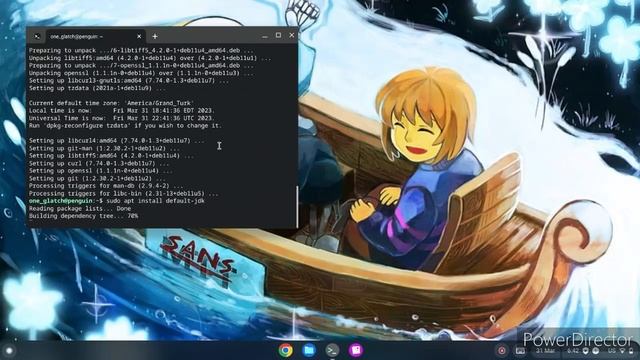The image size is (640, 360).
Task: Minimize the Terminal window
Action: point(265,36)
